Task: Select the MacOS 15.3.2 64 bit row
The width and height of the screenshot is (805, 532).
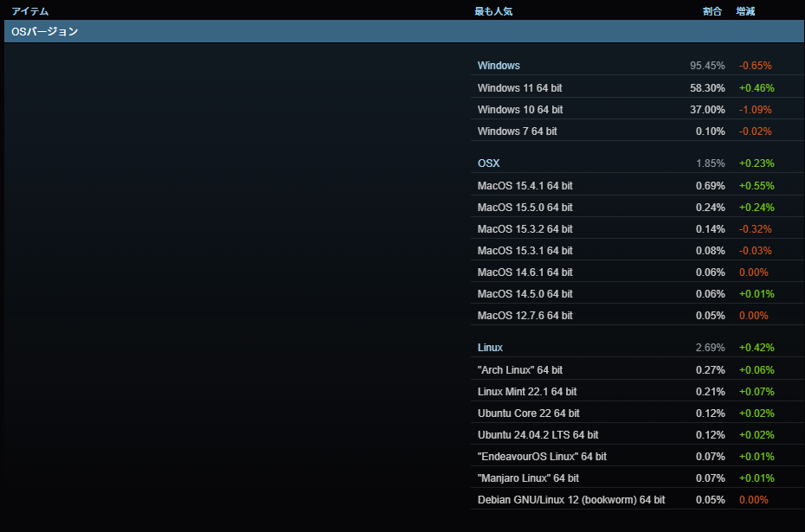Action: point(637,229)
